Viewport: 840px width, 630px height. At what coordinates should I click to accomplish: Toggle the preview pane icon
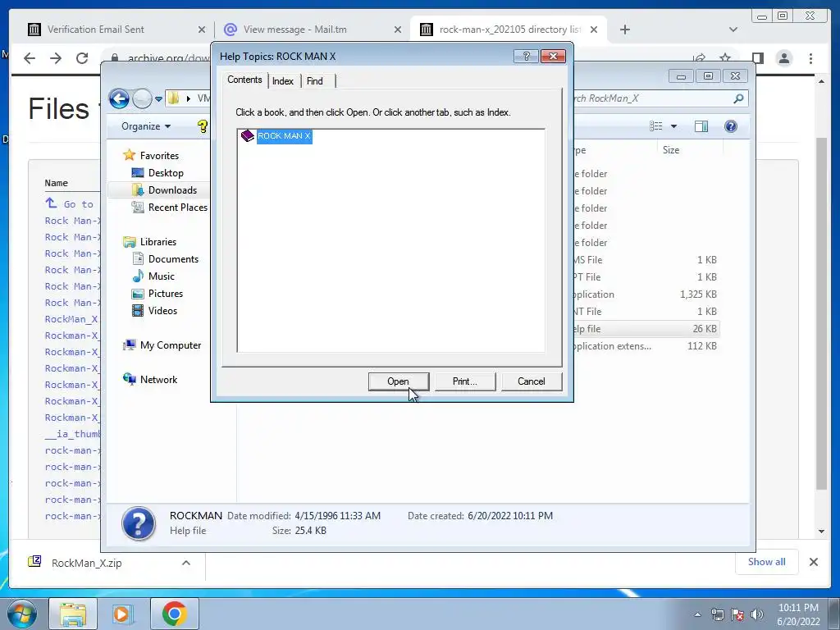click(x=701, y=126)
